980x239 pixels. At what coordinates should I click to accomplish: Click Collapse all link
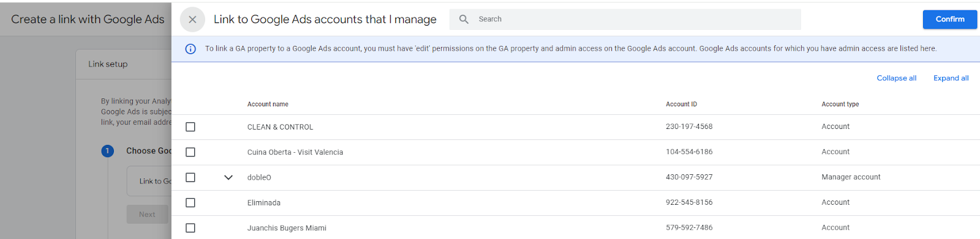point(896,78)
